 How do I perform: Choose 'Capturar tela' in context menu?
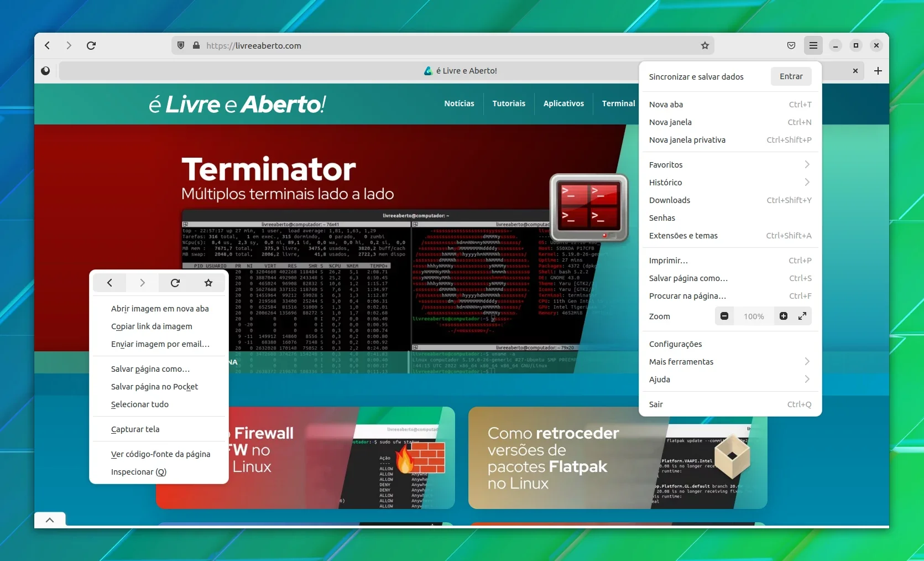[x=159, y=429]
